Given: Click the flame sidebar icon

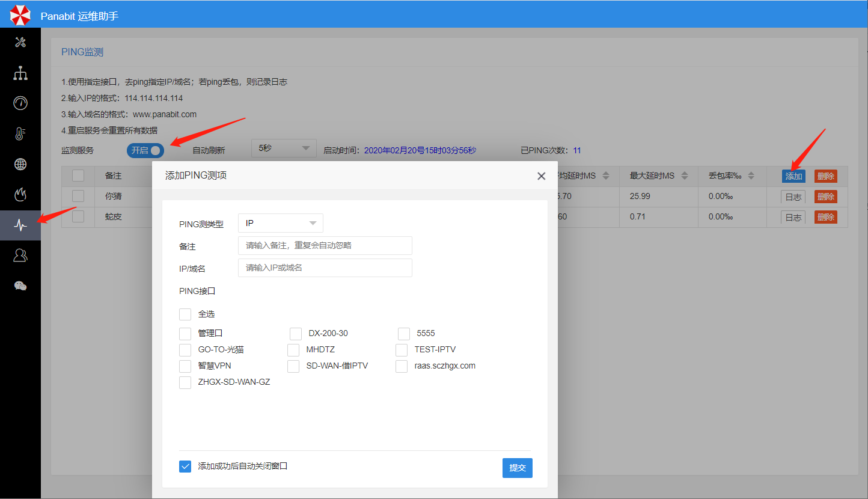Looking at the screenshot, I should click(x=20, y=194).
